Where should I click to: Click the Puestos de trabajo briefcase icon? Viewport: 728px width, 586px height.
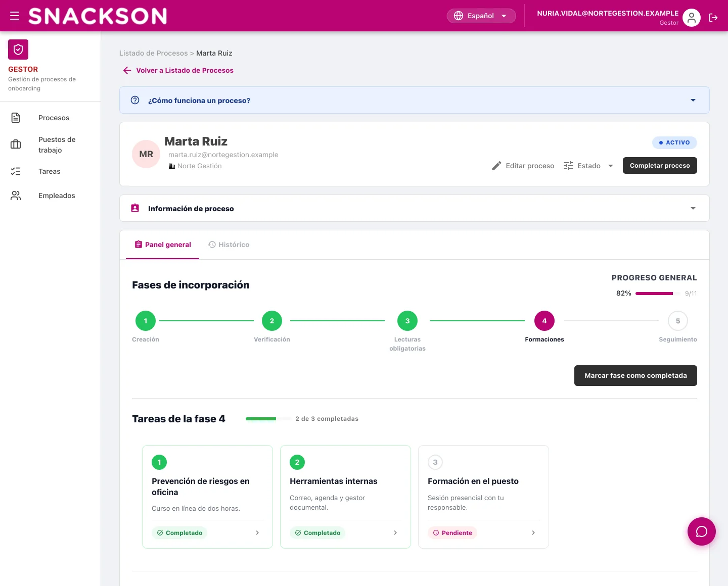click(16, 144)
